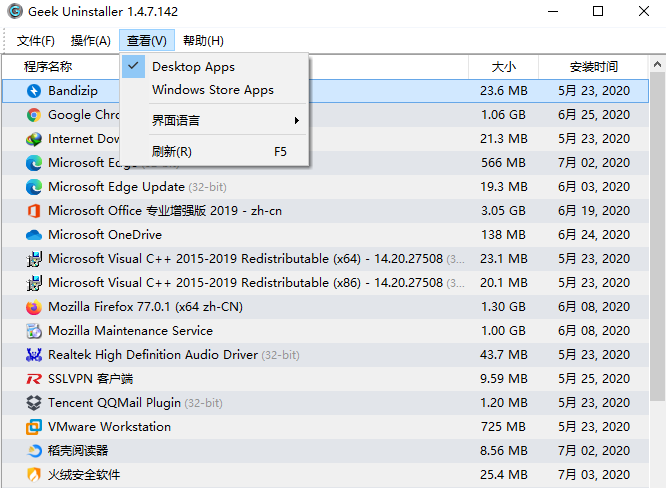
Task: Click the Google Chrome icon in list
Action: pyautogui.click(x=34, y=115)
